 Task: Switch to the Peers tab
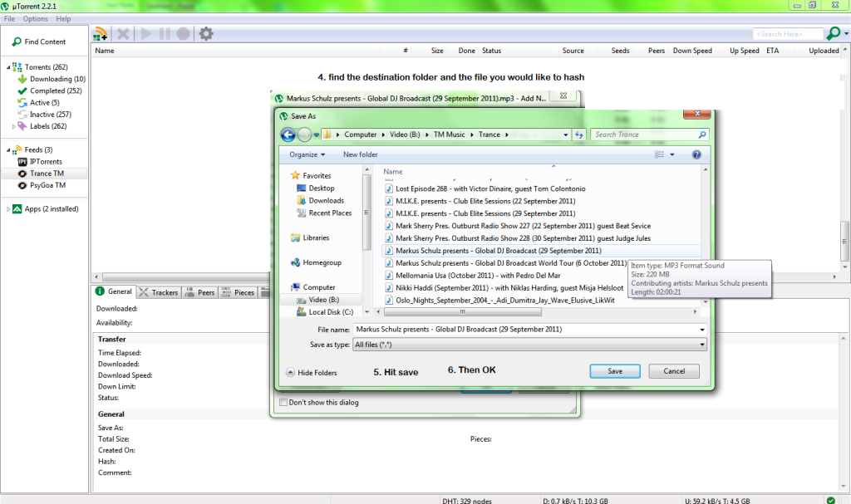pyautogui.click(x=200, y=292)
